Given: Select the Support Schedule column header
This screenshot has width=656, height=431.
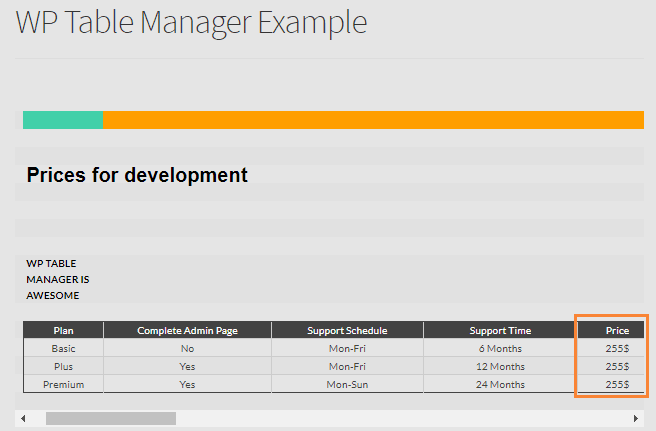Looking at the screenshot, I should [x=347, y=330].
